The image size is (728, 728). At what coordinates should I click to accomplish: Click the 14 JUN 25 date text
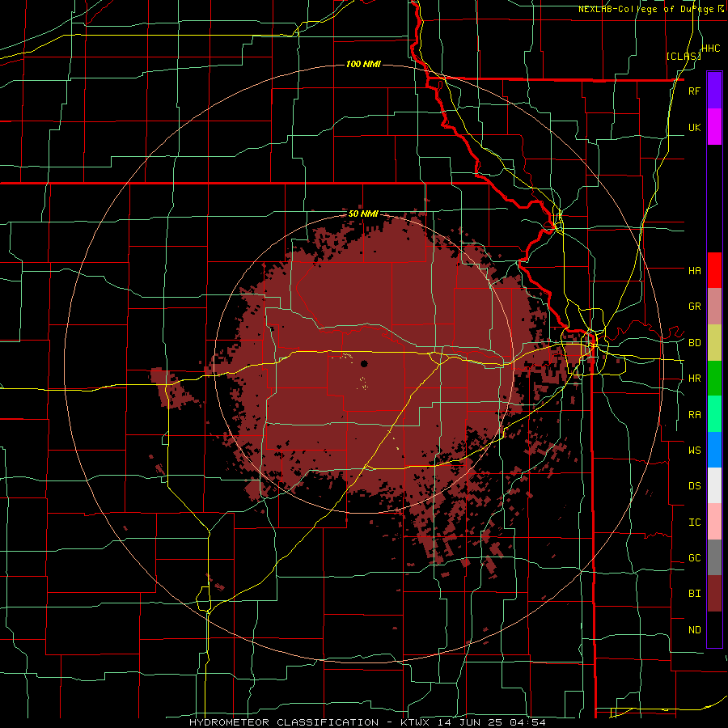472,722
